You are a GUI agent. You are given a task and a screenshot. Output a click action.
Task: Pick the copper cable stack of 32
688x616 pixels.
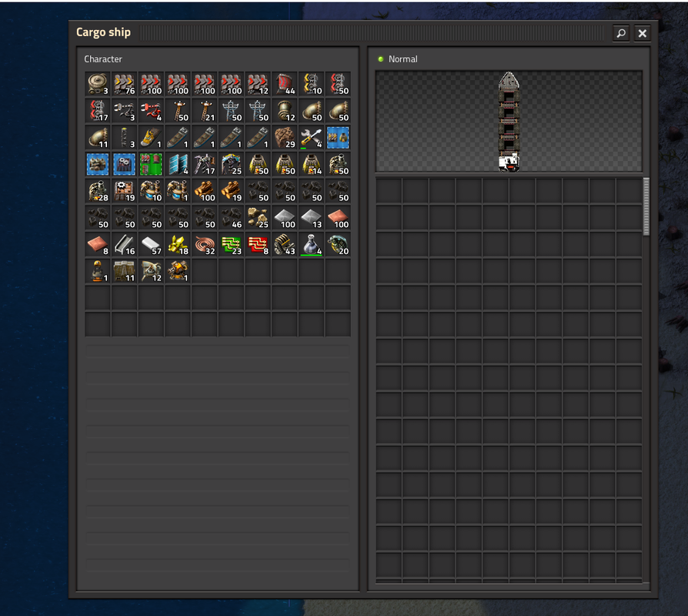(204, 245)
